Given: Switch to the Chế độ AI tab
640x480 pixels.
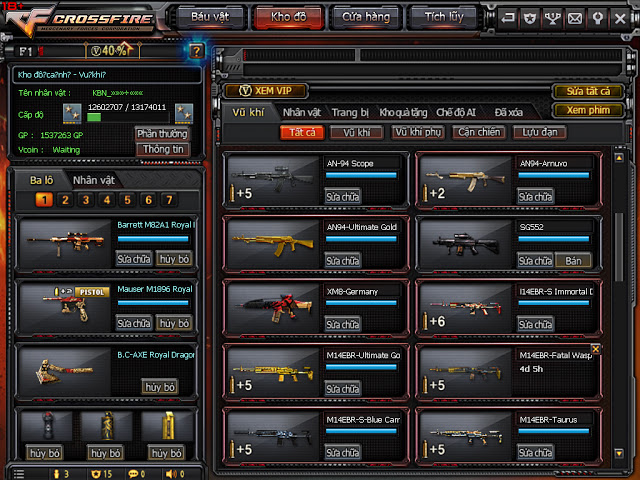Looking at the screenshot, I should pos(456,112).
